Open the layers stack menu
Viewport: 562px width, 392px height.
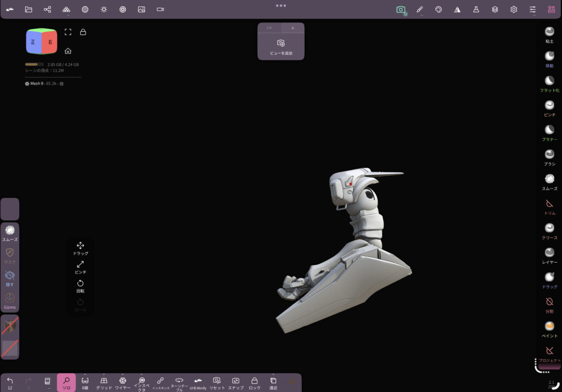tap(495, 10)
